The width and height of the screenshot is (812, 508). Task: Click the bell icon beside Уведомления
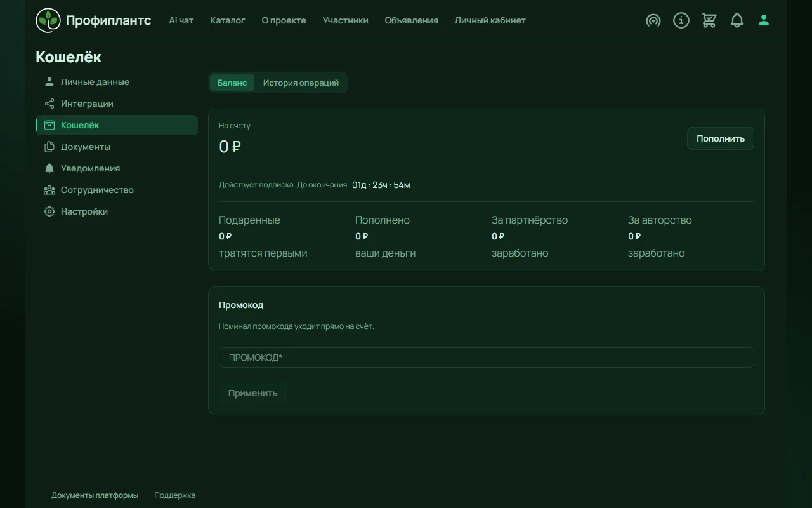click(49, 168)
